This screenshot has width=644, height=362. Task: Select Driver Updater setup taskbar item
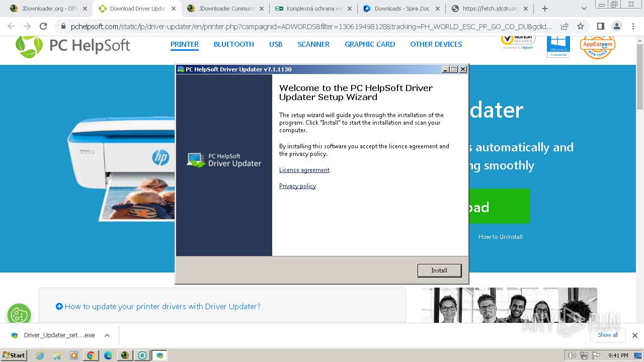159,355
